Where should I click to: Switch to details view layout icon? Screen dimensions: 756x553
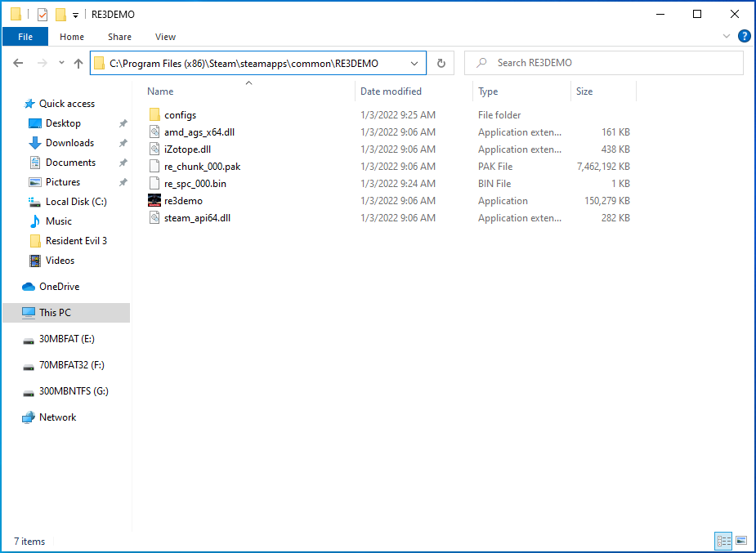[x=723, y=541]
